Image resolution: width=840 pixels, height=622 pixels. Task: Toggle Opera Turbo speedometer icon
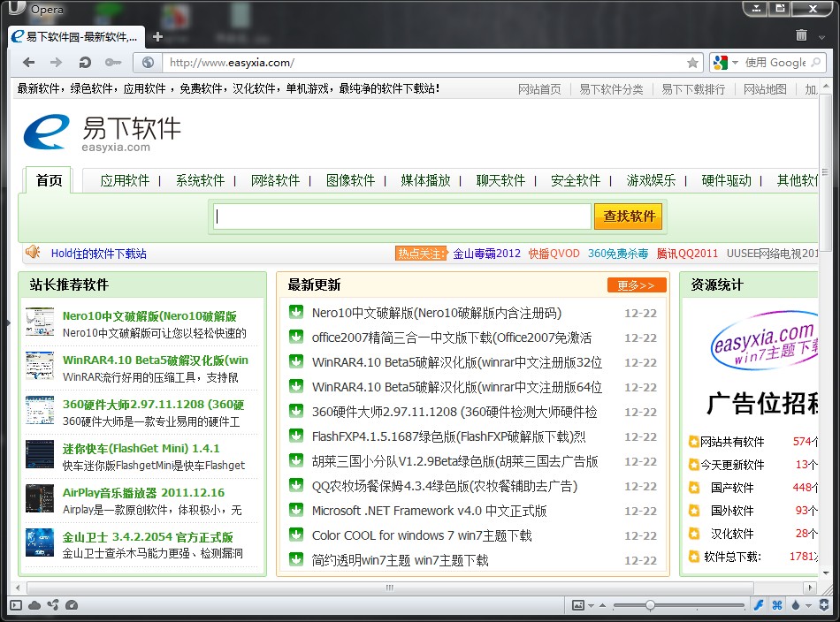pos(72,605)
